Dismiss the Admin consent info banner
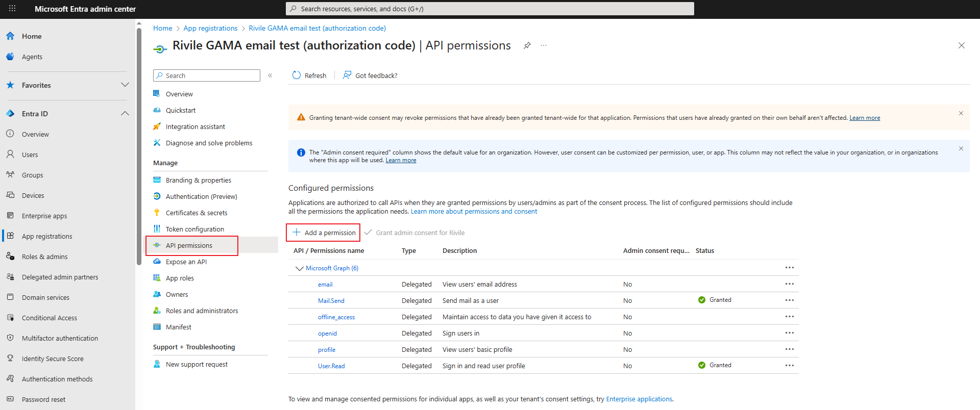The height and width of the screenshot is (410, 980). coord(961,148)
